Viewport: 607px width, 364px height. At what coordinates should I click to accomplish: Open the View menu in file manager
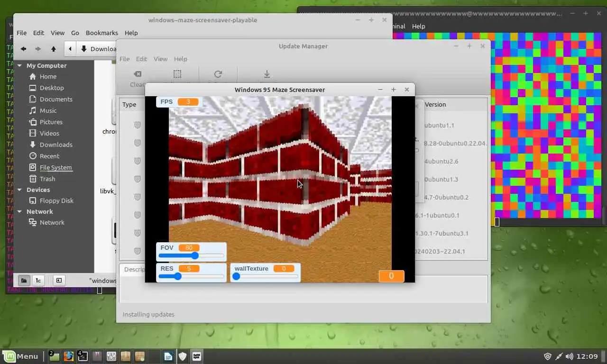pyautogui.click(x=57, y=33)
